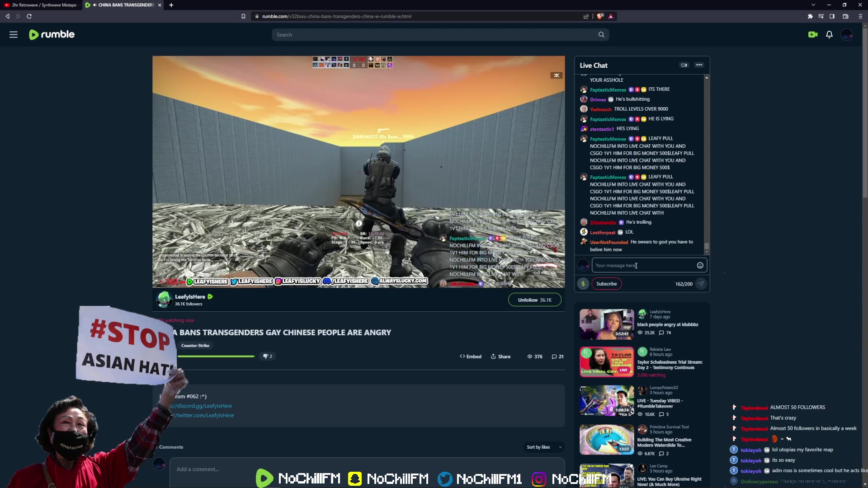
Task: Toggle Unfollow for LeafyIsHere
Action: click(x=534, y=300)
